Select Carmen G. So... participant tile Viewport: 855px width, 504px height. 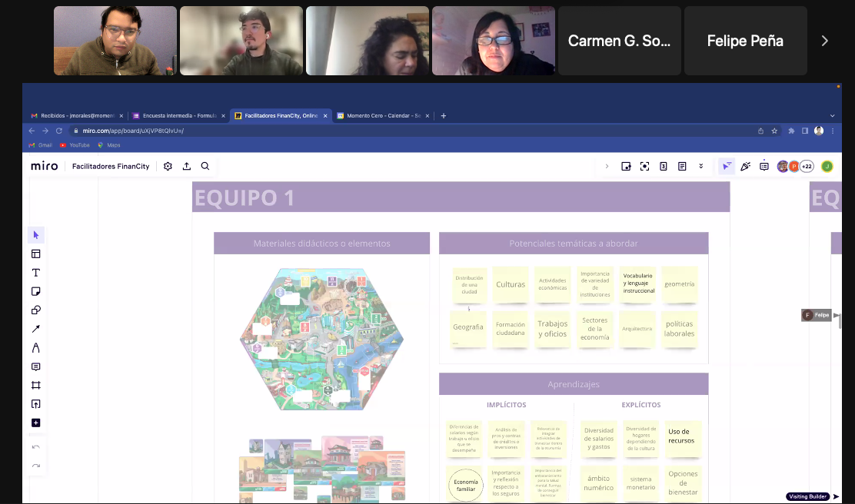(620, 41)
